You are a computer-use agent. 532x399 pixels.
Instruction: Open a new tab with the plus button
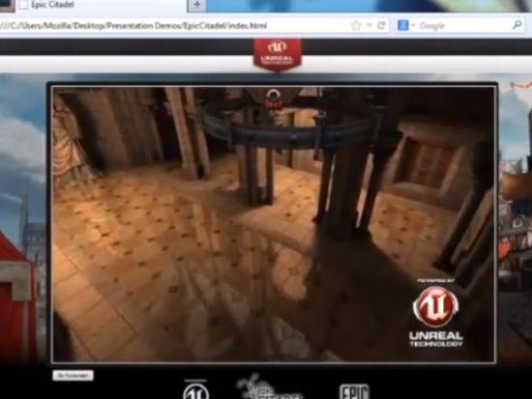tap(196, 6)
